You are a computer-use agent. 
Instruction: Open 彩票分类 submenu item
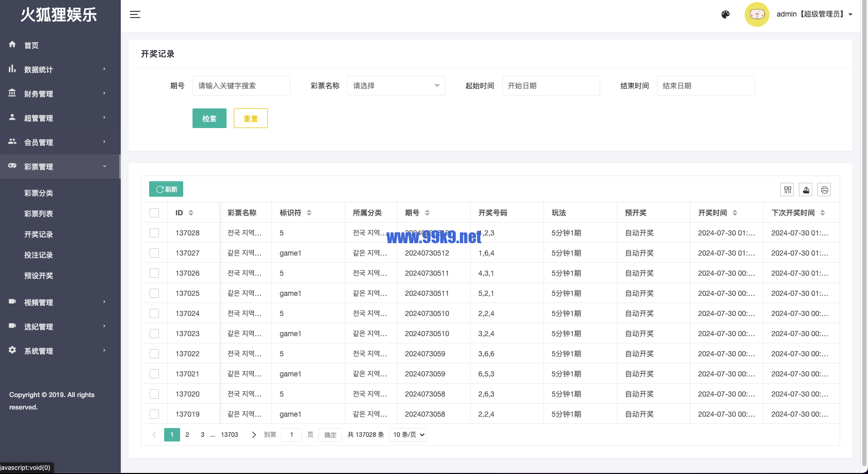(39, 193)
